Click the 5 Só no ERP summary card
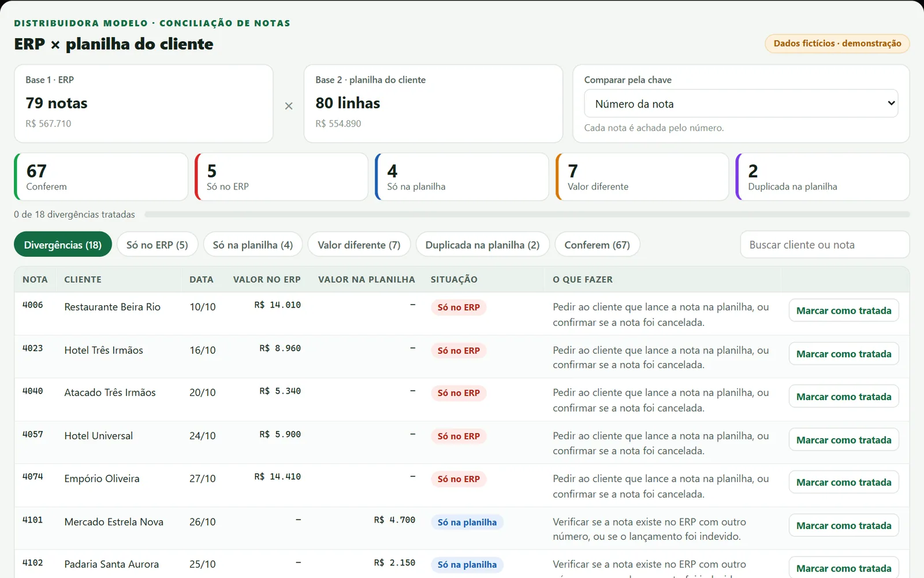Viewport: 924px width, 578px height. [x=281, y=177]
